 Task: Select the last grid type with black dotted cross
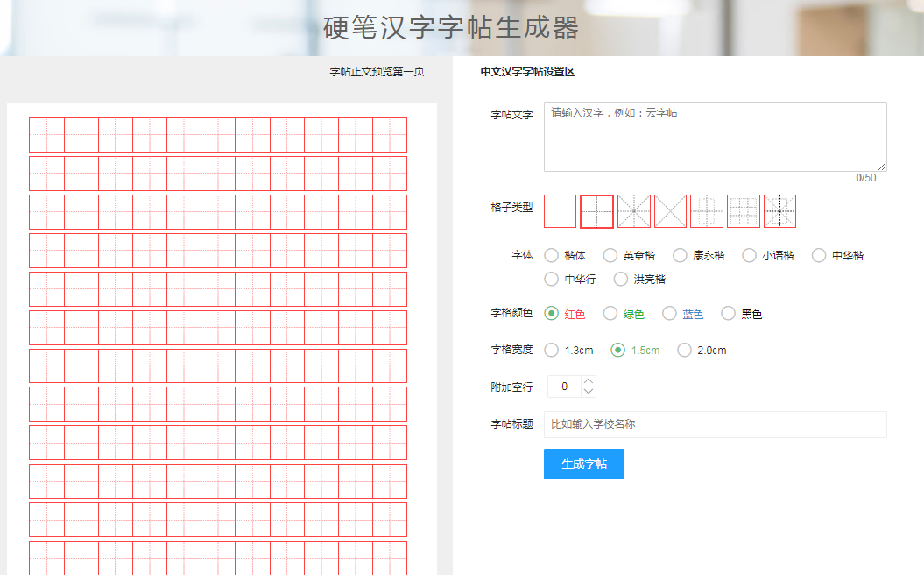(779, 211)
